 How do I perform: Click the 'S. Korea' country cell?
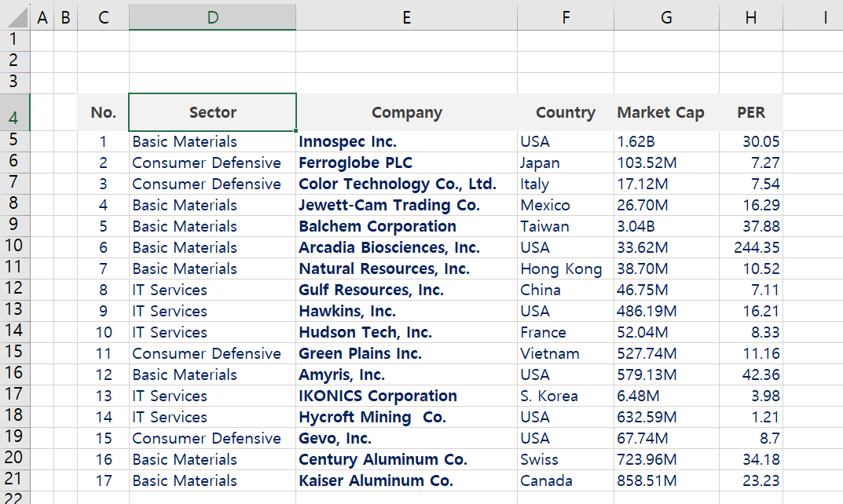point(566,396)
